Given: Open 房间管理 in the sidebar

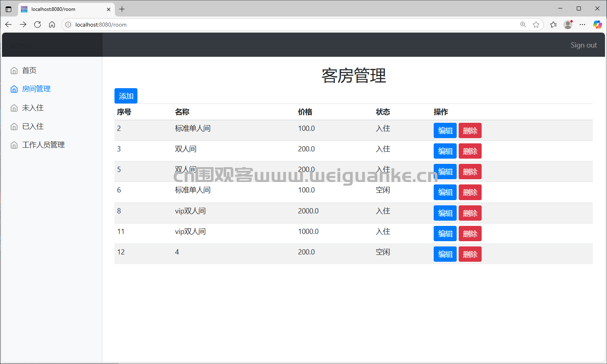Looking at the screenshot, I should point(36,89).
